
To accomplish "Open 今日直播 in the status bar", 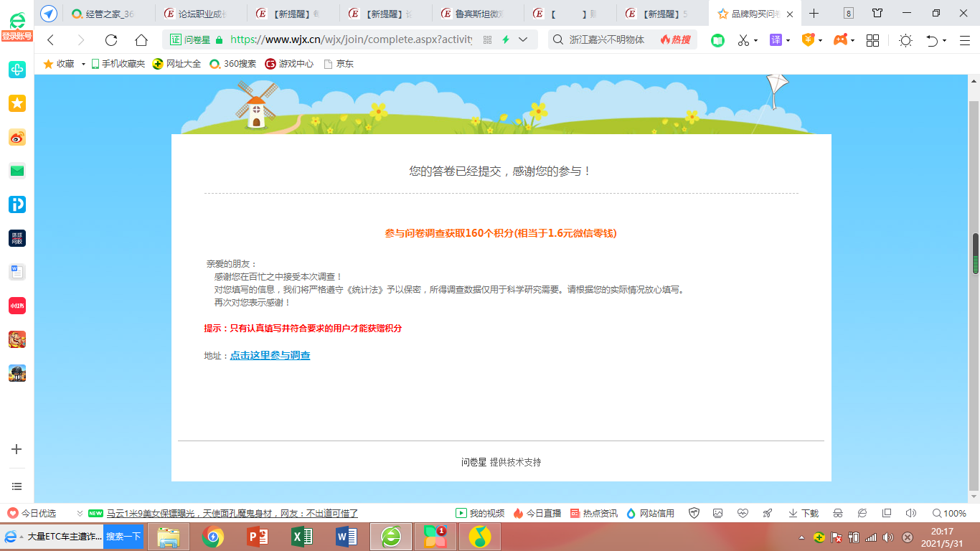I will (537, 513).
